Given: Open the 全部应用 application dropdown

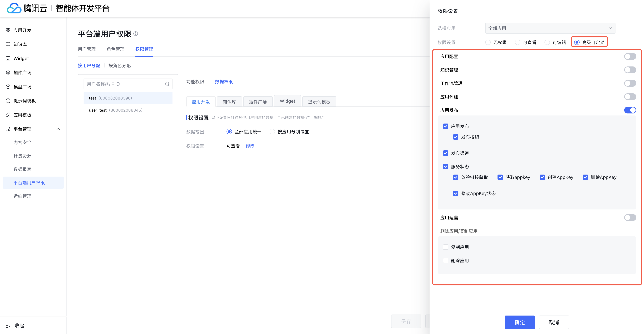Looking at the screenshot, I should 550,28.
